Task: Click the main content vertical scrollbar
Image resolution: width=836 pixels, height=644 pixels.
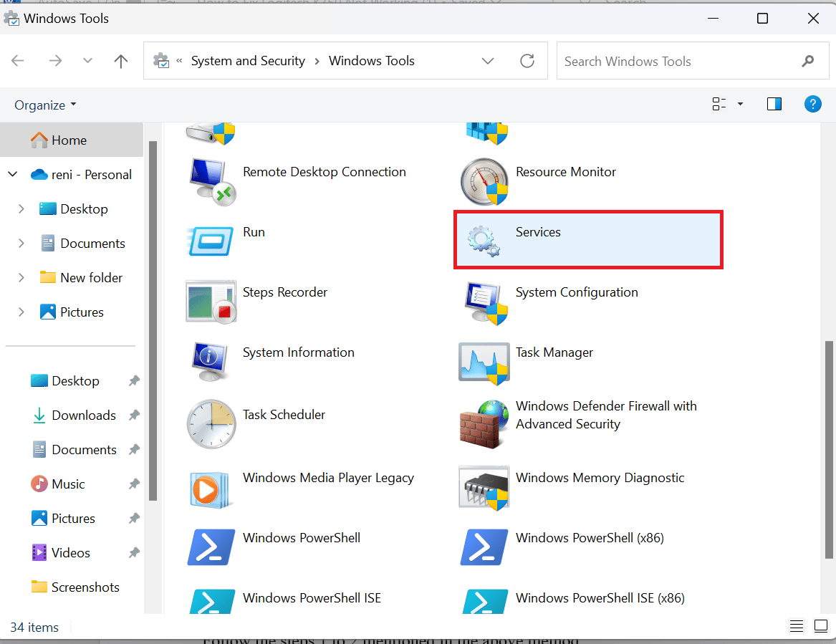Action: click(829, 450)
